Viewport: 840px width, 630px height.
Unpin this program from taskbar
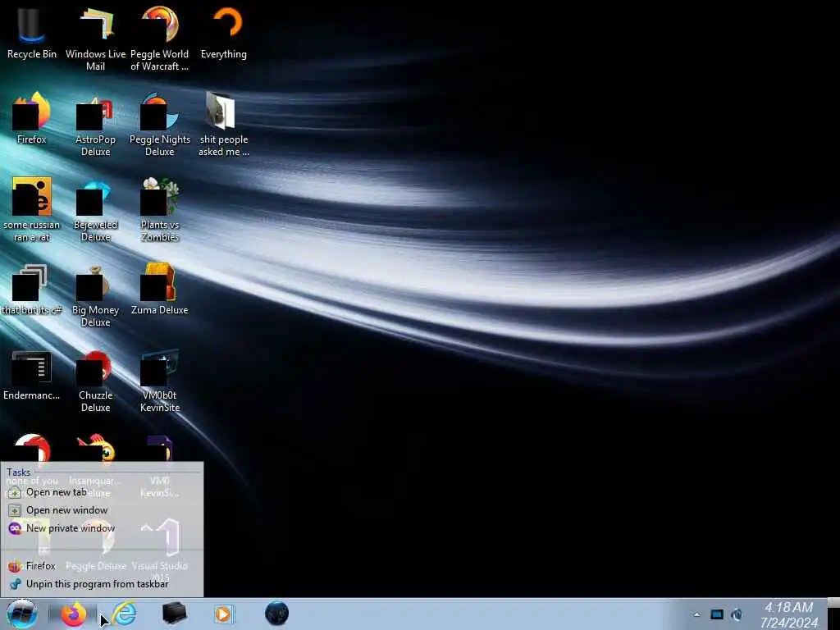point(102,584)
